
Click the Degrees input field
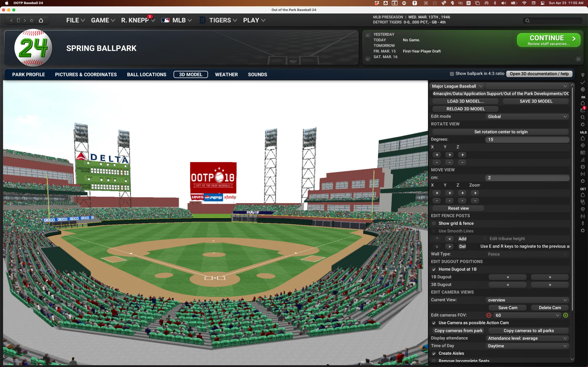coord(527,140)
